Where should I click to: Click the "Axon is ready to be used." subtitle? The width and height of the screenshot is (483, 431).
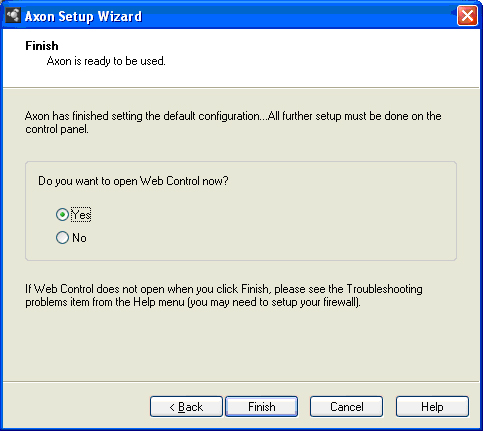(x=106, y=61)
